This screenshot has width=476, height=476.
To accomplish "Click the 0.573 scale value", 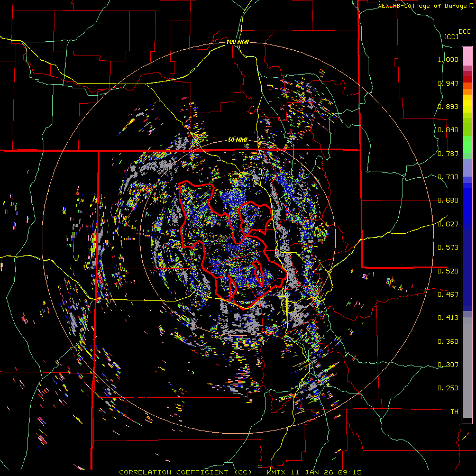I will coord(448,248).
